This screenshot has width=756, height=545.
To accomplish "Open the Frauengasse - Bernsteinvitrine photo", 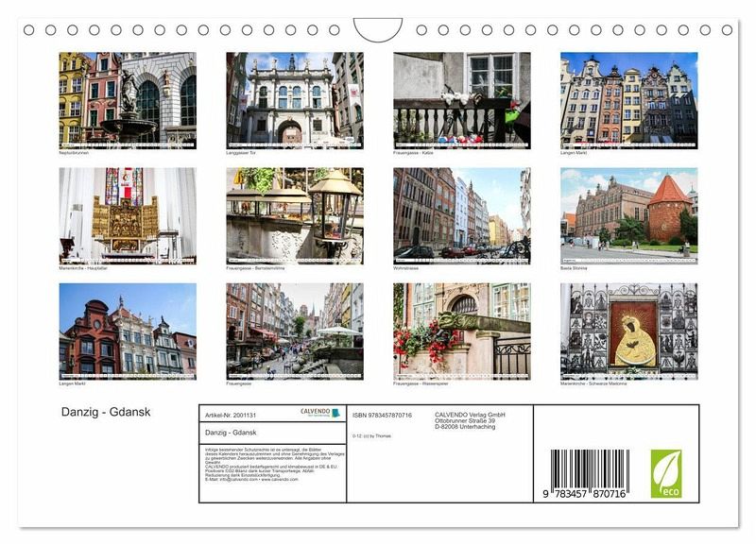I will 294,214.
